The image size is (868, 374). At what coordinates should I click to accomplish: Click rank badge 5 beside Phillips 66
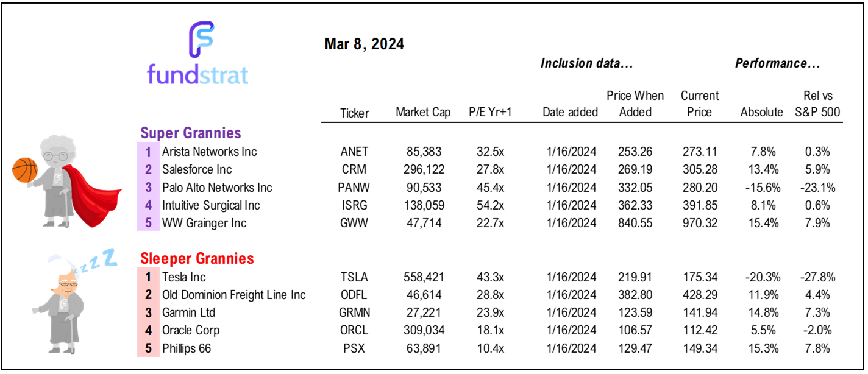pos(148,349)
